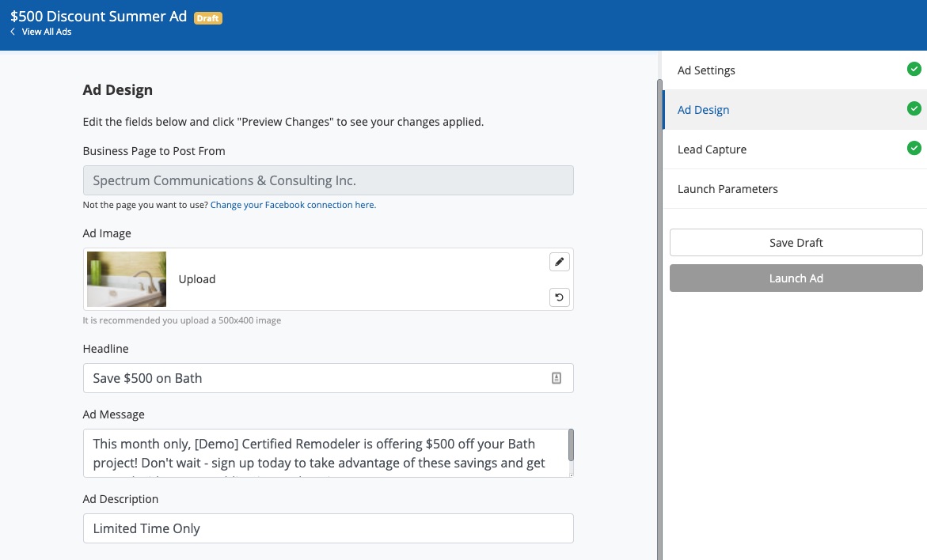Click into the Headline text field

coord(317,378)
